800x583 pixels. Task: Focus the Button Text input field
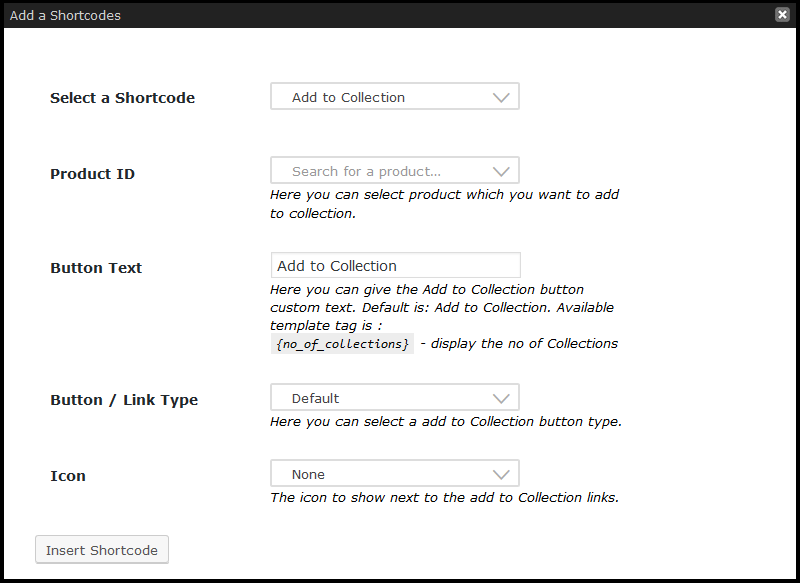pyautogui.click(x=395, y=265)
